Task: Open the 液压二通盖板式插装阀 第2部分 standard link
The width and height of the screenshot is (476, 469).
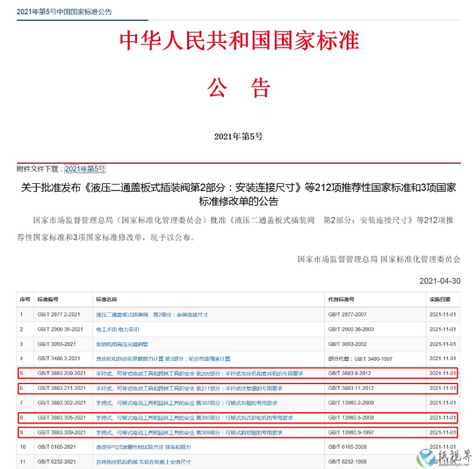Action: click(x=152, y=315)
